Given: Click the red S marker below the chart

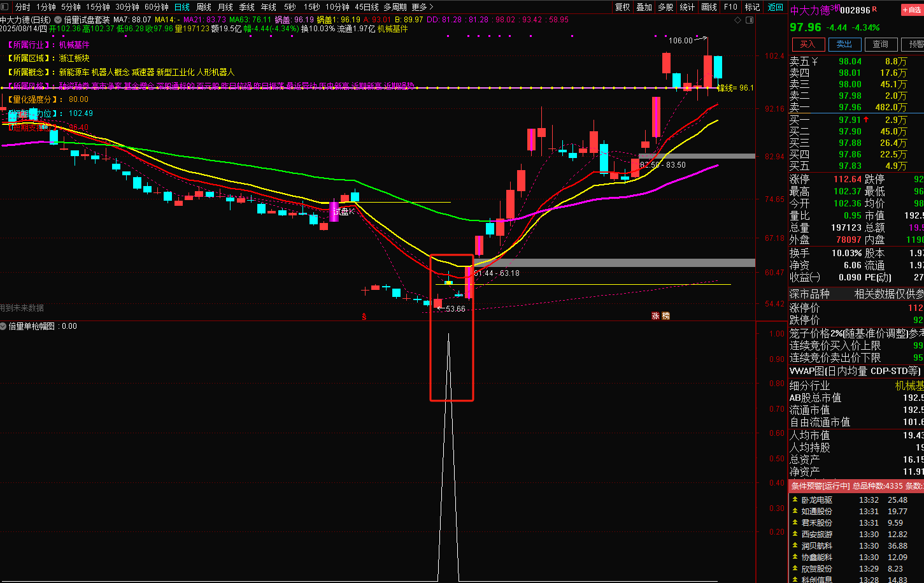Looking at the screenshot, I should 364,316.
